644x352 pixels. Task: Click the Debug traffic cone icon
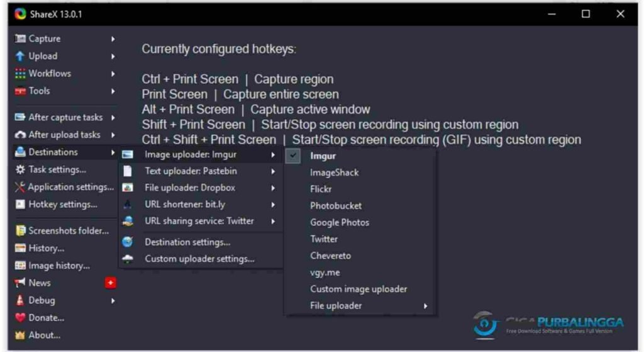point(19,300)
